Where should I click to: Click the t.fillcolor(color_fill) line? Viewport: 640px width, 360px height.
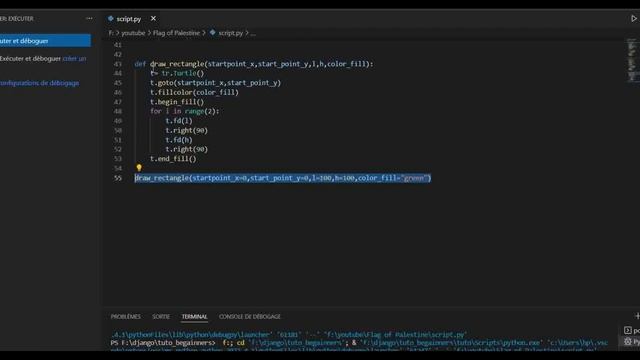pos(194,92)
